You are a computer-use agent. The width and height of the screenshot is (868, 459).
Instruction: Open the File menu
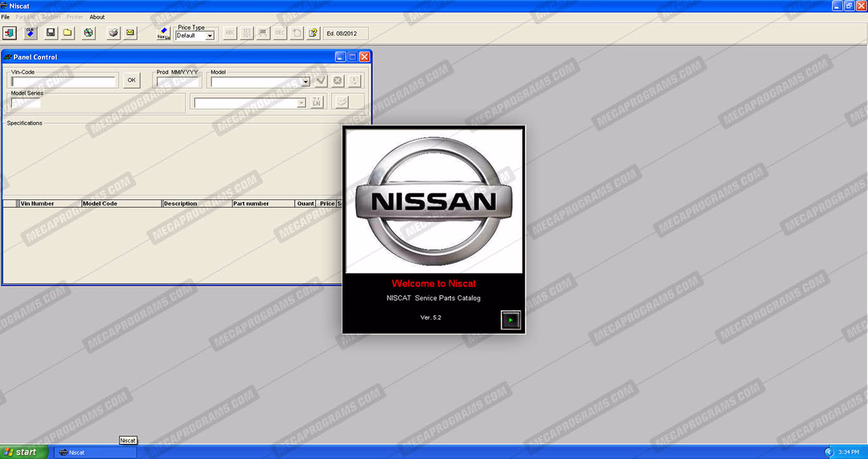(x=6, y=17)
